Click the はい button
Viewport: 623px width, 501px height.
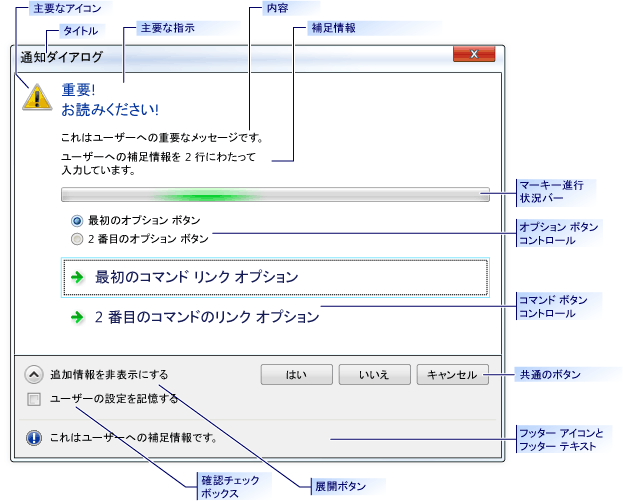pos(296,375)
